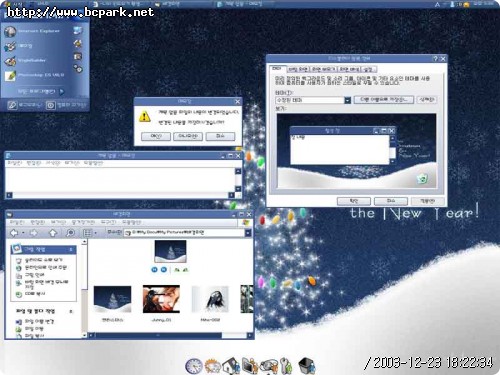The width and height of the screenshot is (500, 375).
Task: Switch to Settings tab in Display Properties
Action: [368, 69]
